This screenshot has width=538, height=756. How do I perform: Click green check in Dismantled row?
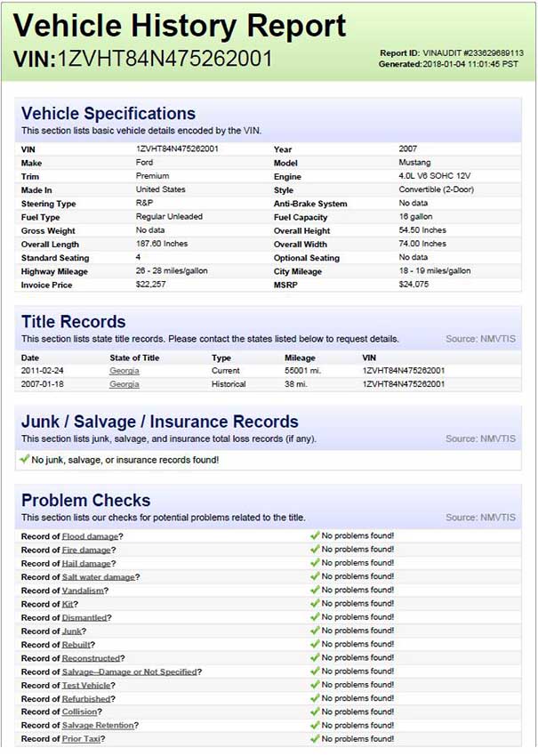[x=315, y=616]
